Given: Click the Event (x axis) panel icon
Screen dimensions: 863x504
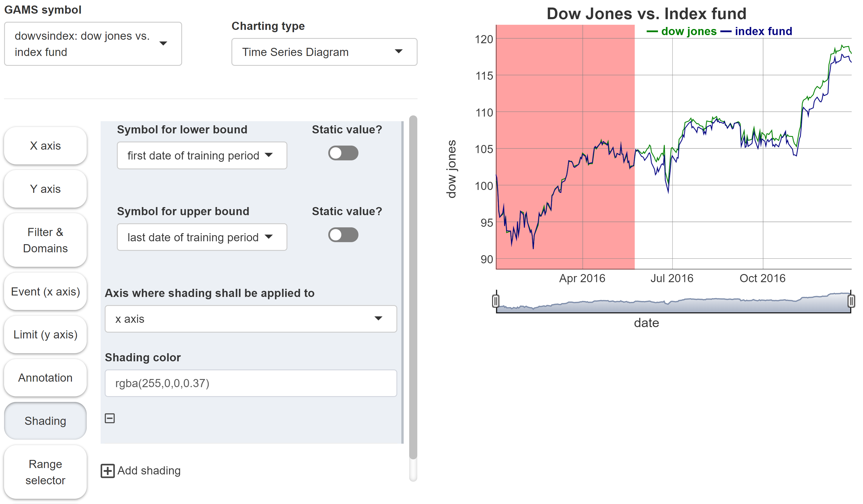Looking at the screenshot, I should (x=45, y=289).
